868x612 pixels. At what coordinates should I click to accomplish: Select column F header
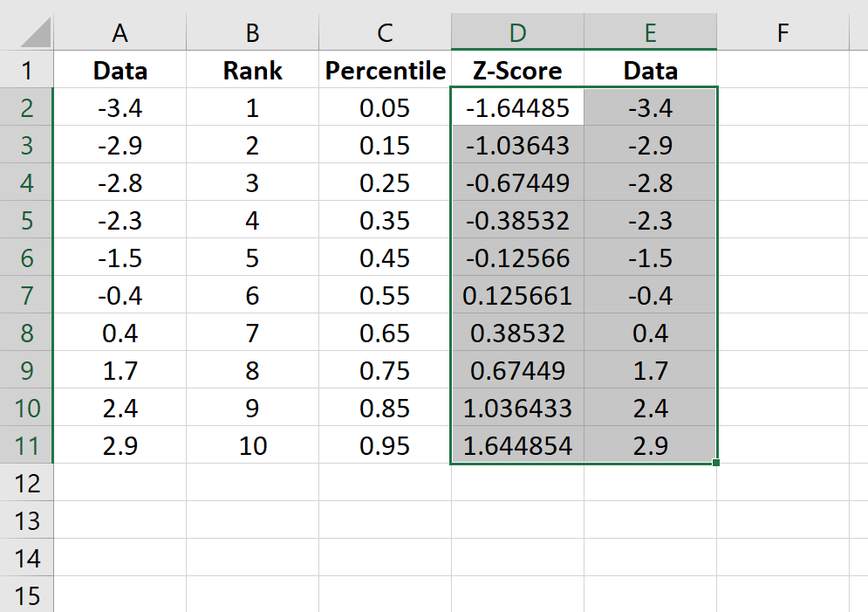pyautogui.click(x=783, y=31)
